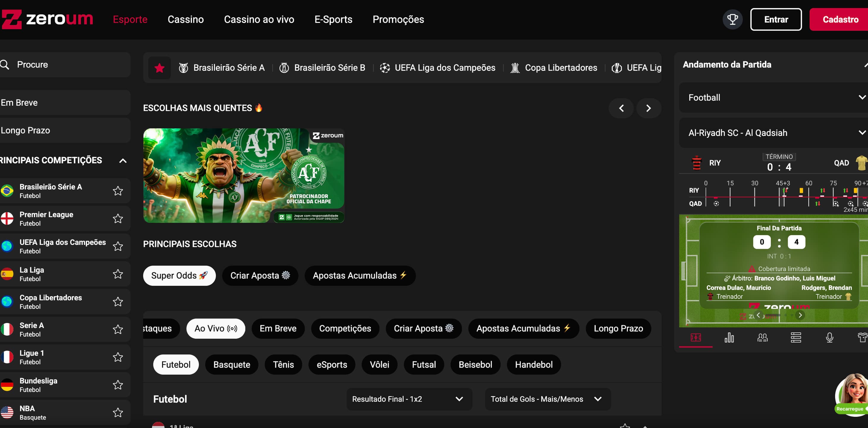Open the Al-Riyadh SC - Al Qadsiah dropdown
868x428 pixels.
[x=773, y=133]
